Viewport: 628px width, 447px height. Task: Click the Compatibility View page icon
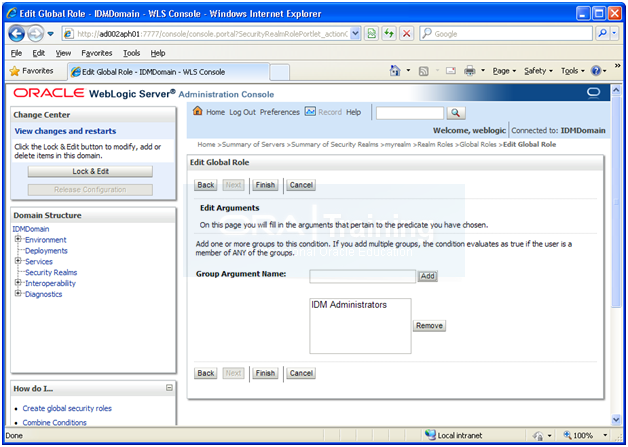point(372,34)
